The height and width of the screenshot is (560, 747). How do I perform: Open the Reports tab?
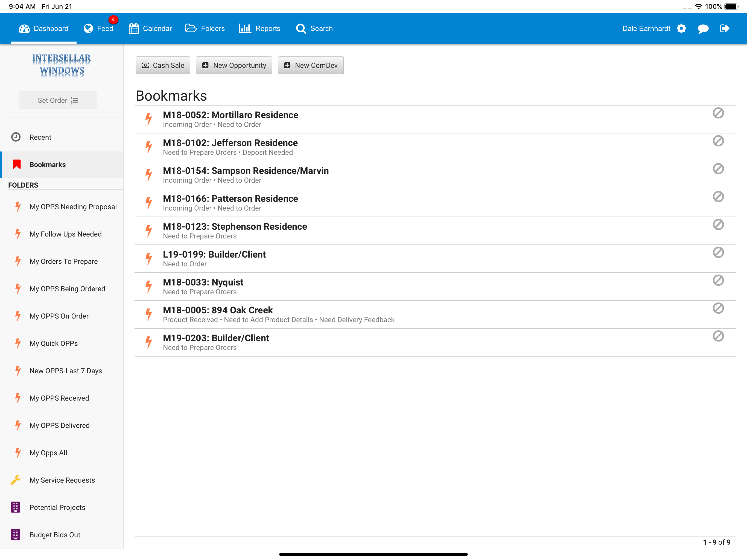click(259, 28)
